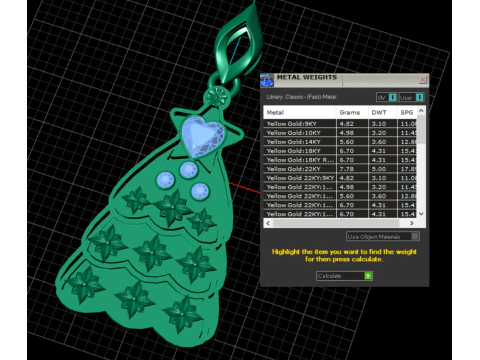
Task: Click the Calculate button
Action: (x=344, y=276)
